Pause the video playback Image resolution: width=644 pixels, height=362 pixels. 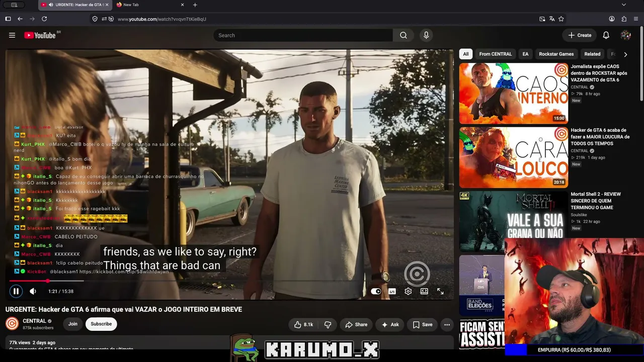coord(16,291)
